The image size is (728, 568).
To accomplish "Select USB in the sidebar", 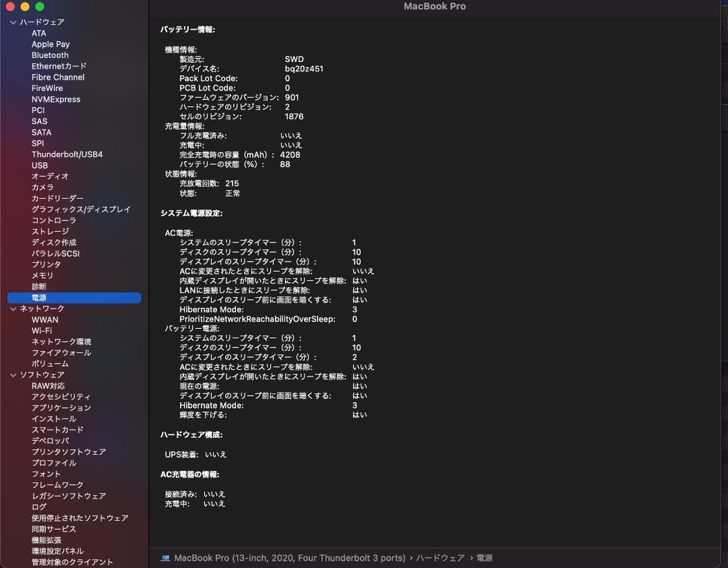I will coord(40,166).
